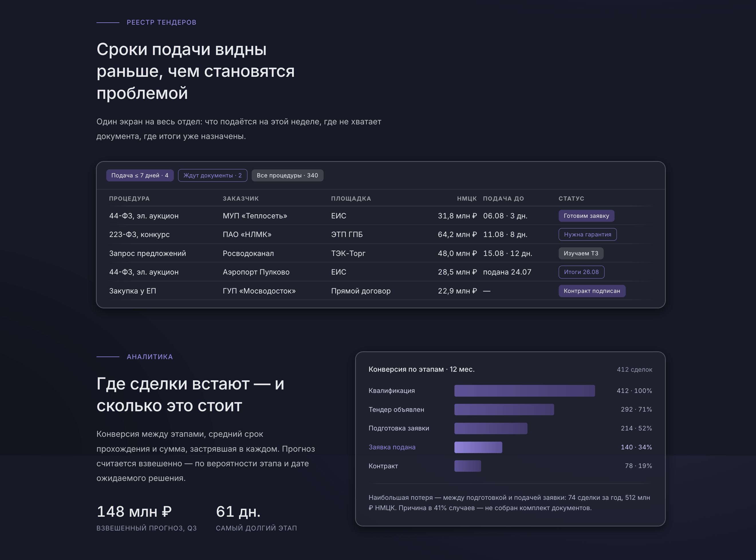The height and width of the screenshot is (560, 756).
Task: Click the highlighted 'Заявка подана' label
Action: click(392, 447)
